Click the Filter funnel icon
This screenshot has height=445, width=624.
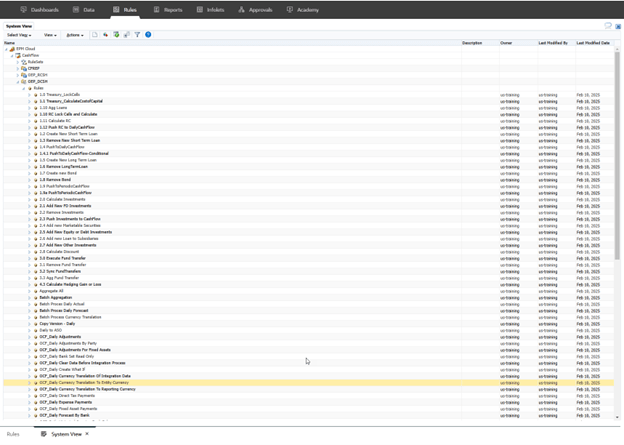click(137, 34)
